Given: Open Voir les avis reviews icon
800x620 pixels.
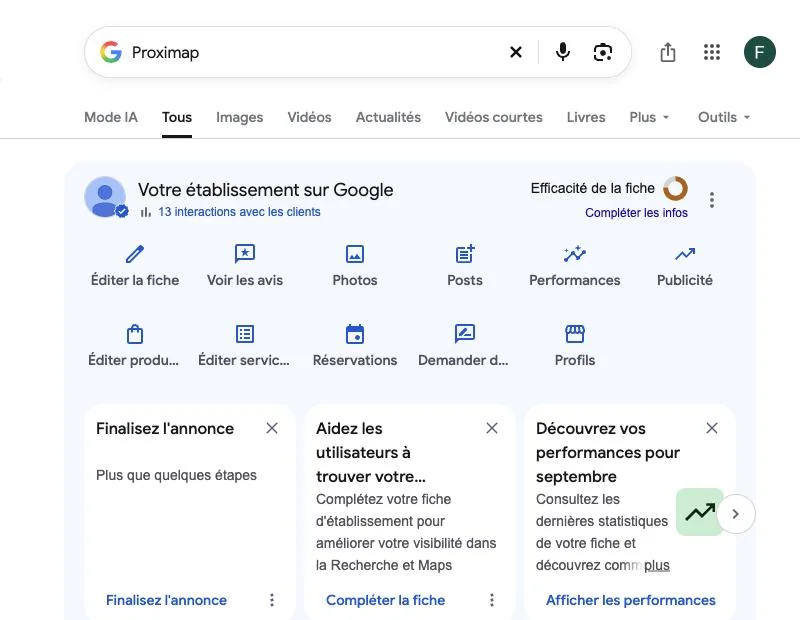Looking at the screenshot, I should click(x=245, y=254).
